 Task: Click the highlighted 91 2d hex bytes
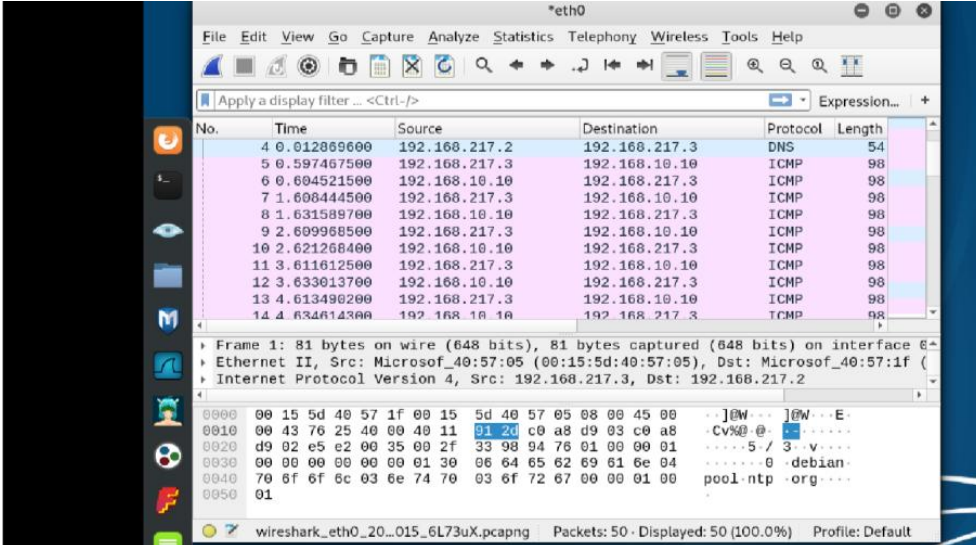coord(494,431)
